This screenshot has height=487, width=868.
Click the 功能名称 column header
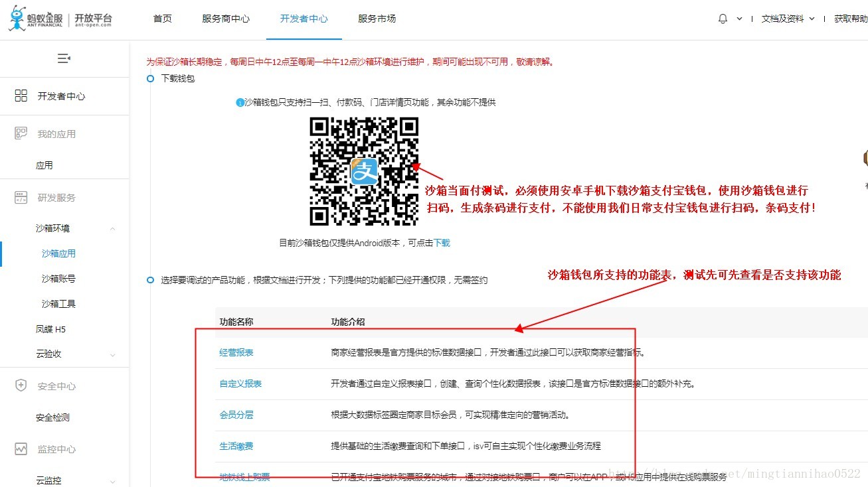coord(236,322)
